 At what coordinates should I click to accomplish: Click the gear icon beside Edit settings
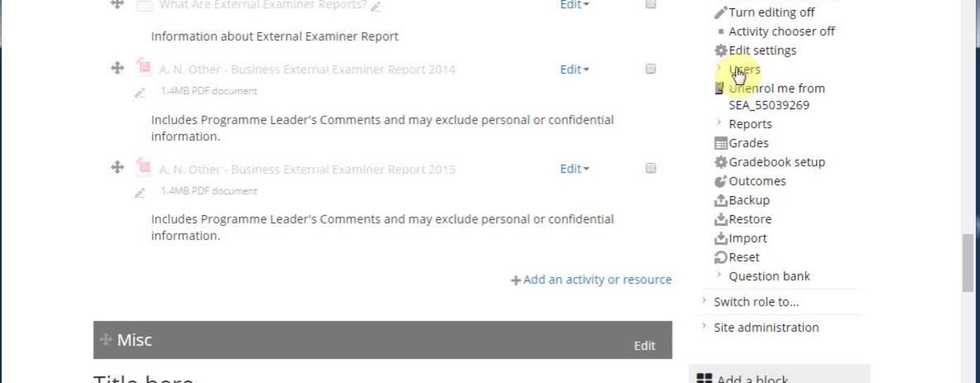click(x=720, y=51)
